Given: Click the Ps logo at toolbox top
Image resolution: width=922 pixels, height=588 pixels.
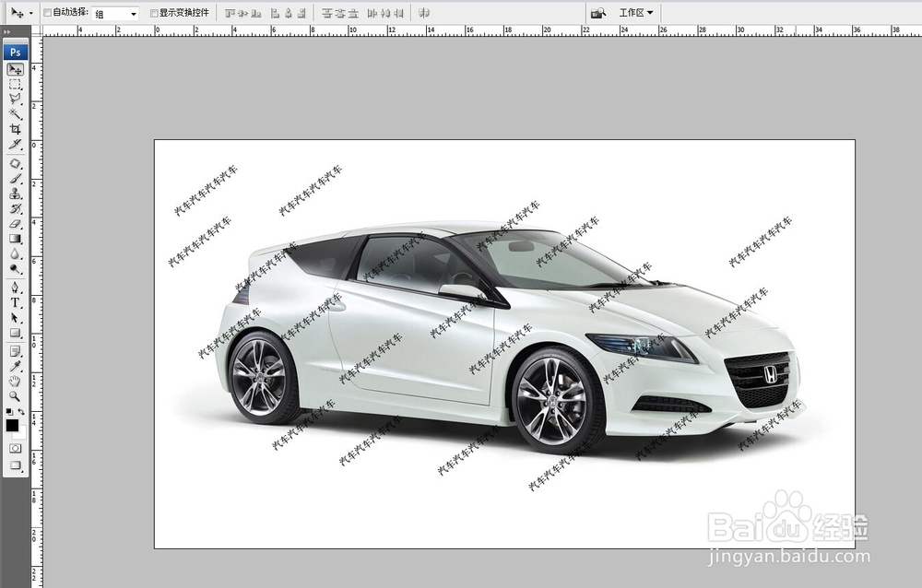Looking at the screenshot, I should (x=16, y=53).
